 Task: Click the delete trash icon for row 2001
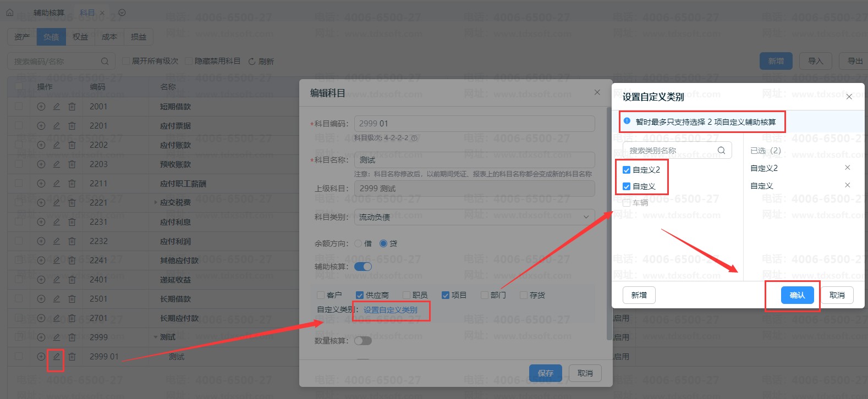[72, 107]
